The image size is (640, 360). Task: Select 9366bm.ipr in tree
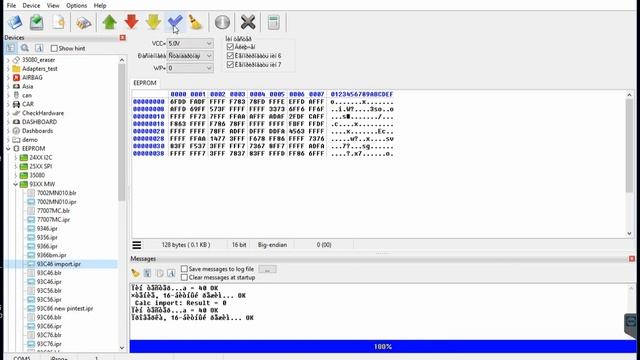pyautogui.click(x=51, y=255)
